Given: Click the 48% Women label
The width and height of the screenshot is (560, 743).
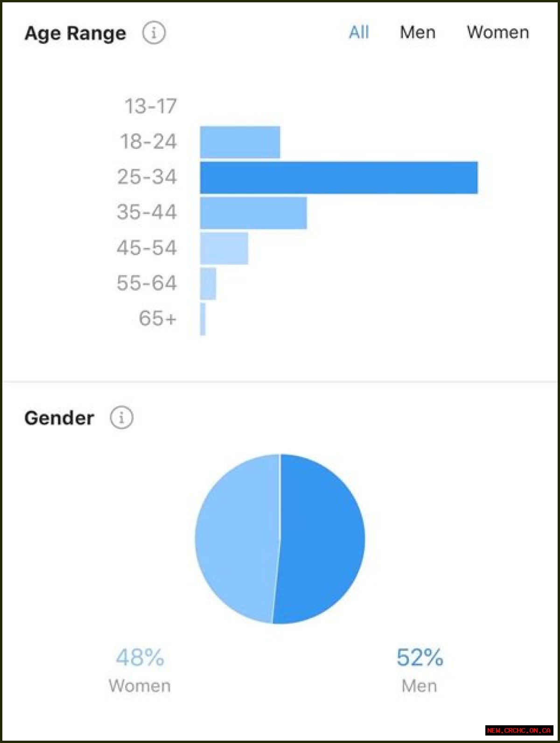Looking at the screenshot, I should coord(140,670).
